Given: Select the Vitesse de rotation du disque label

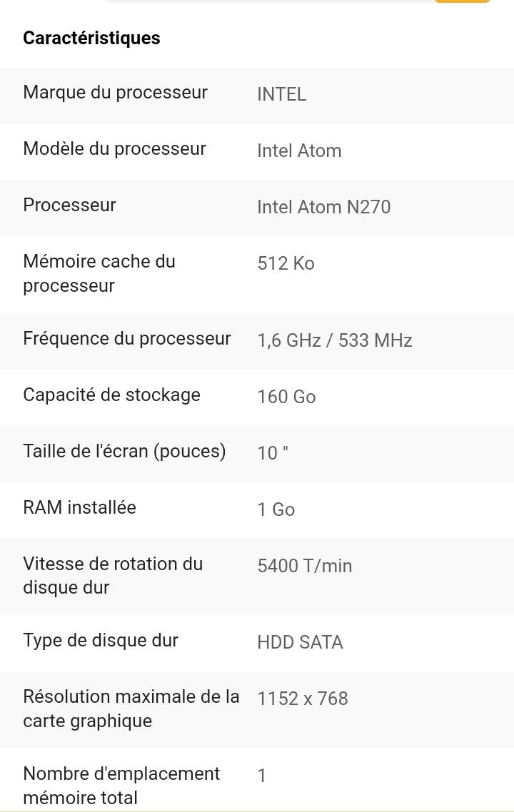Looking at the screenshot, I should pos(113,576).
